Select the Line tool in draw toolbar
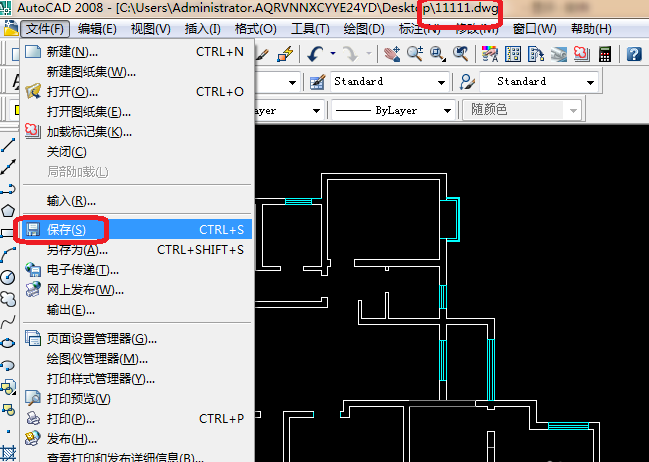 coord(8,145)
